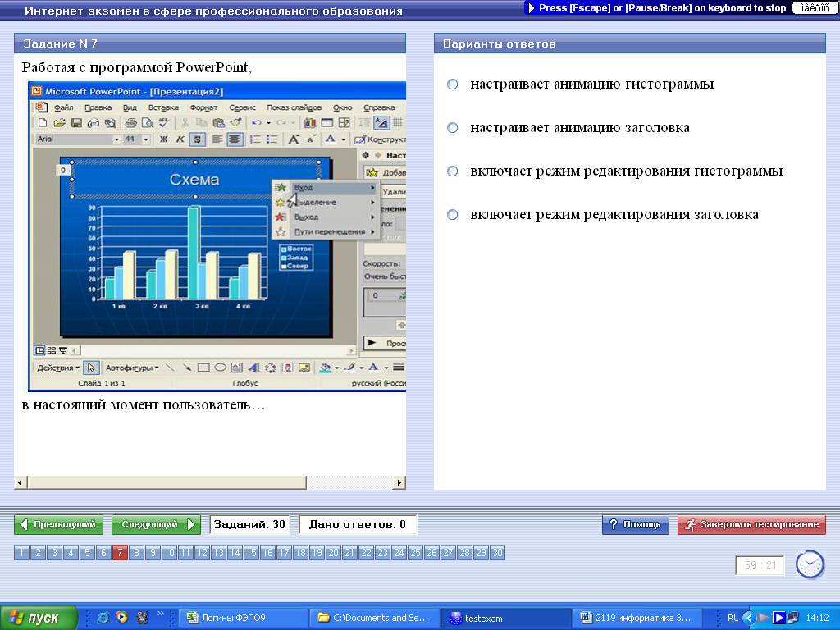Expand hidden tray icons arrow
The width and height of the screenshot is (840, 630).
(750, 618)
